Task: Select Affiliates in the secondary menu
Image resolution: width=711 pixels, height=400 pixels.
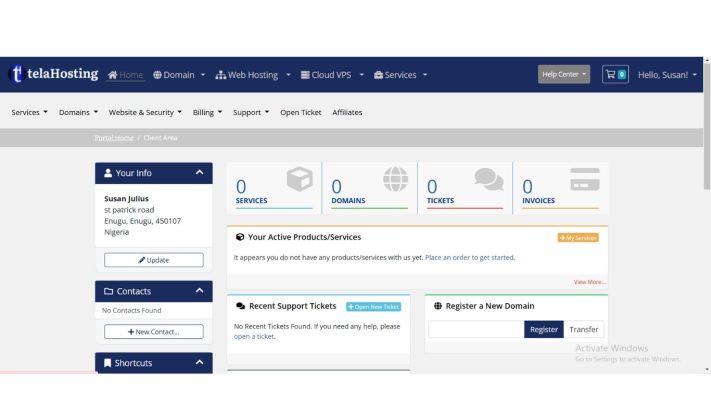Action: pyautogui.click(x=347, y=112)
